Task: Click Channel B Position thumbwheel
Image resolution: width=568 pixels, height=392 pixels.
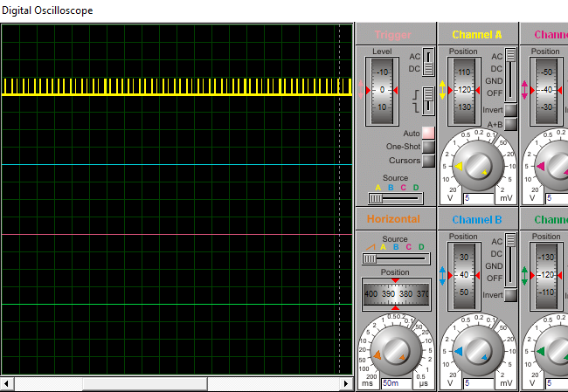Action: click(464, 277)
